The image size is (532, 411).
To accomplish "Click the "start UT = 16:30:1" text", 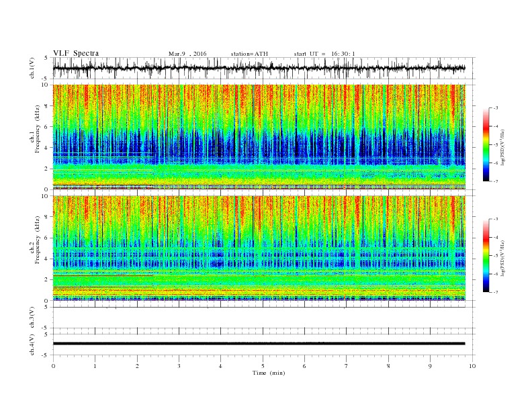I will tap(324, 54).
